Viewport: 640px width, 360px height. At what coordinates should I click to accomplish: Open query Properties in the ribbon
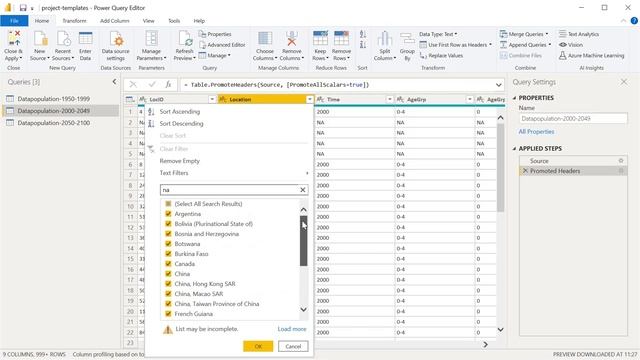tap(215, 34)
